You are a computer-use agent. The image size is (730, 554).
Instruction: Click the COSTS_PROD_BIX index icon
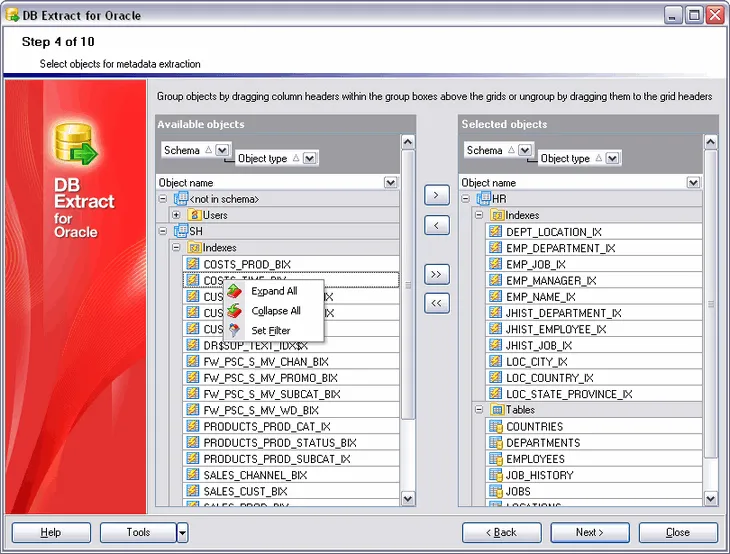(x=192, y=264)
